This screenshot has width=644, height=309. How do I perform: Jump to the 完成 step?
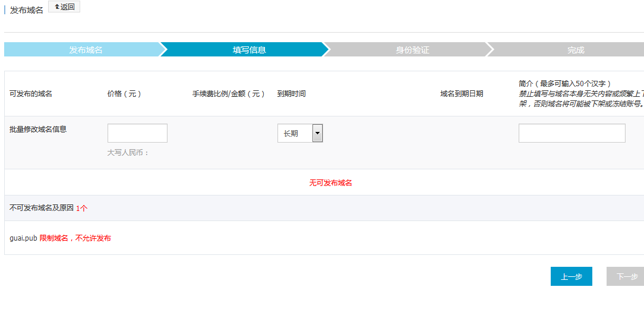click(575, 50)
